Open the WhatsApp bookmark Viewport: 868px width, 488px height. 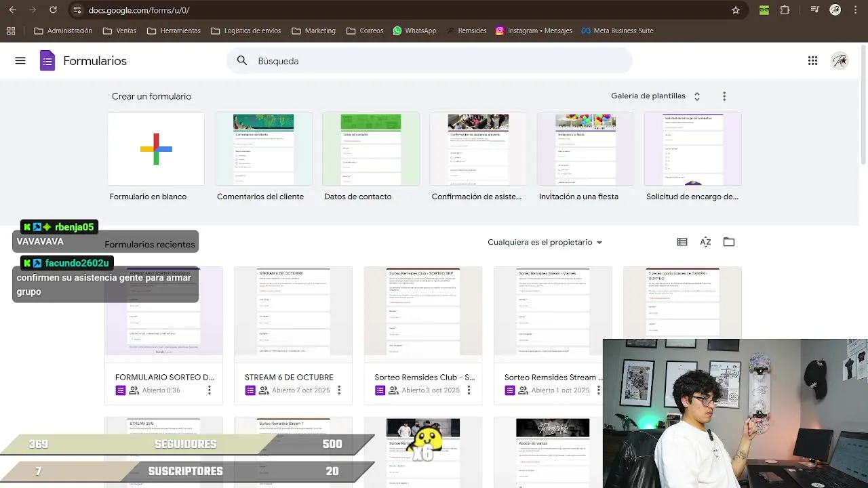coord(414,30)
